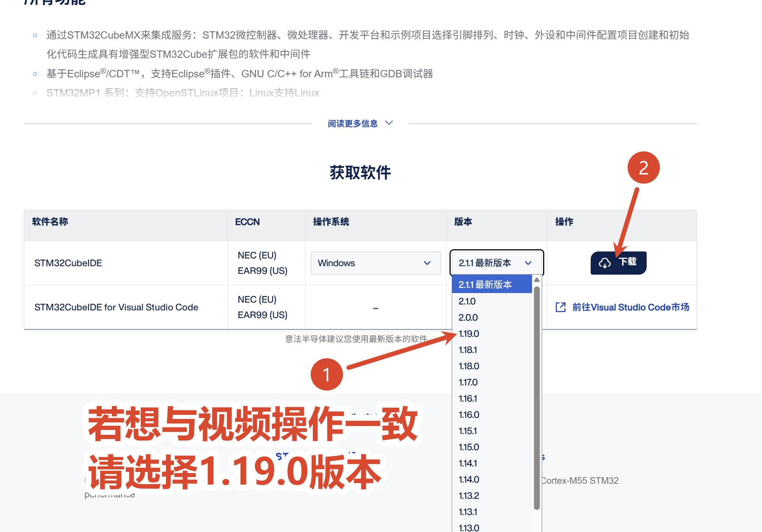Screen dimensions: 762x532
Task: Click the STM32CubeIDE software name cell
Action: pyautogui.click(x=126, y=263)
